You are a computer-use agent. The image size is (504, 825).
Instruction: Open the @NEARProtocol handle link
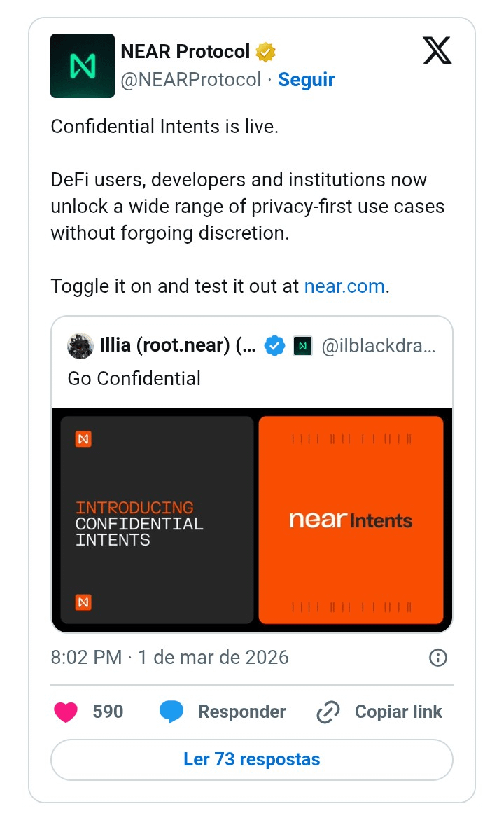191,80
